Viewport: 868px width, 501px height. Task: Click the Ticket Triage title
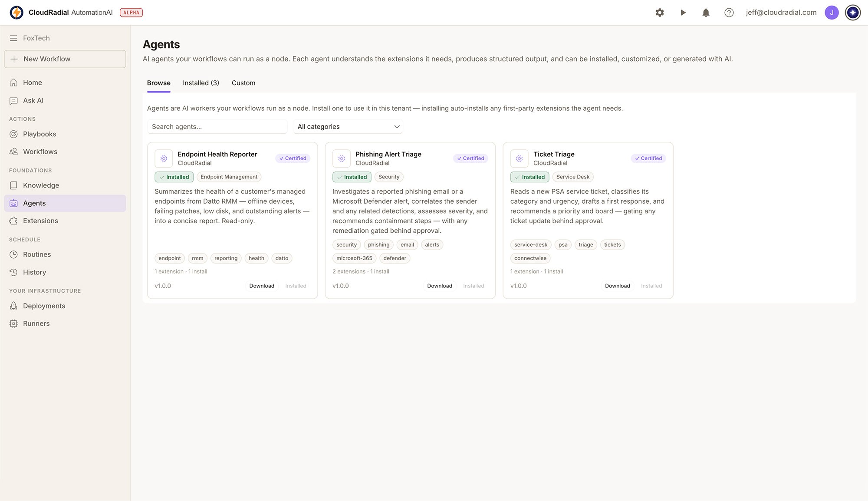point(554,154)
